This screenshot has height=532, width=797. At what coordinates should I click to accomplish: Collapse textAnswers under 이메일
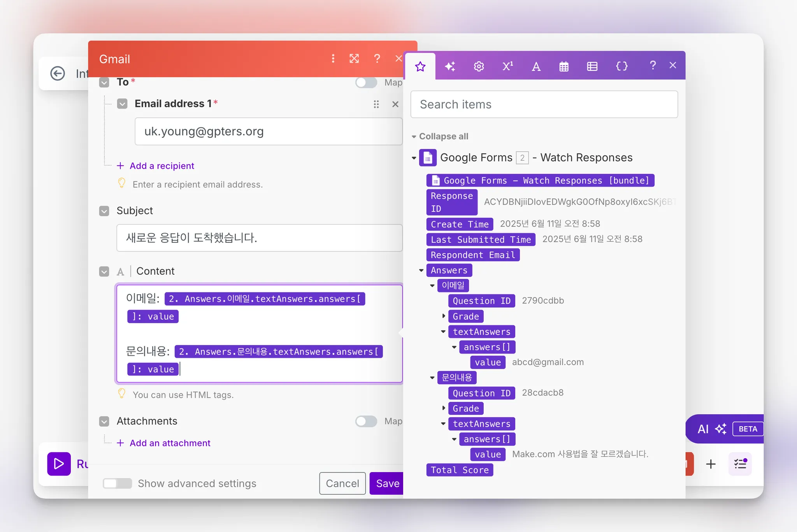point(443,332)
